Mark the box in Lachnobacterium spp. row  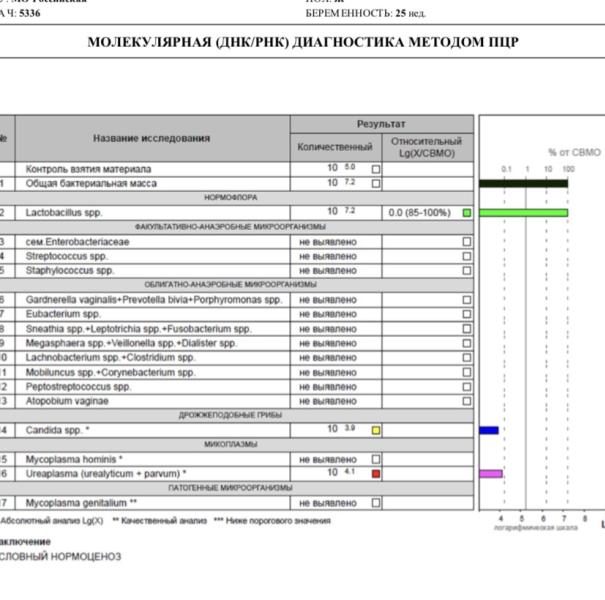click(467, 358)
